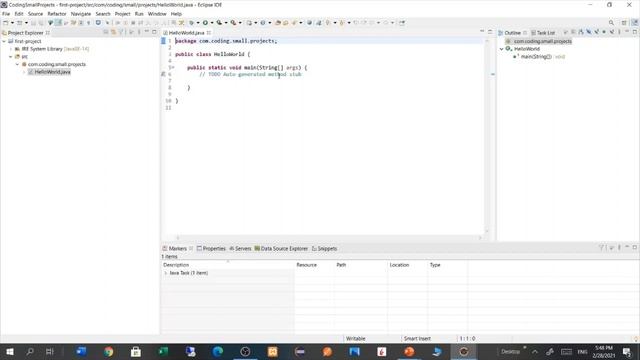Viewport: 640px width, 360px height.
Task: Click the Open Perspective icon
Action: point(624,23)
